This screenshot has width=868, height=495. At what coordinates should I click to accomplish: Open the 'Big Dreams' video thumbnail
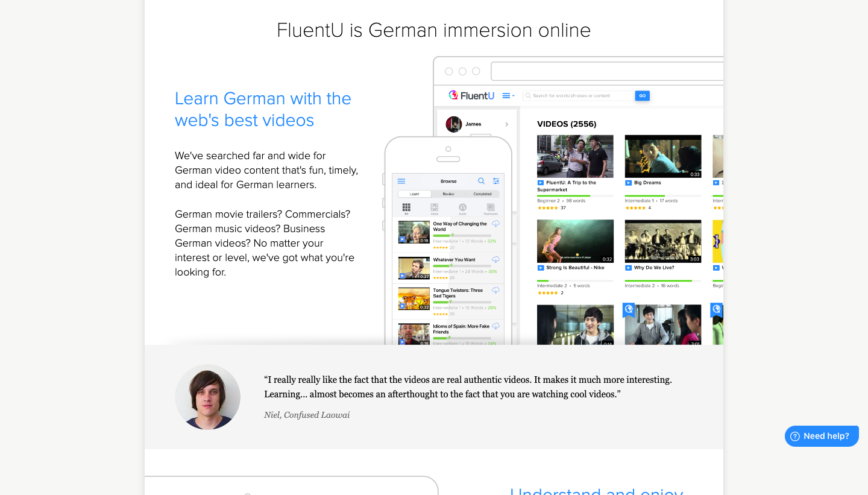point(662,156)
